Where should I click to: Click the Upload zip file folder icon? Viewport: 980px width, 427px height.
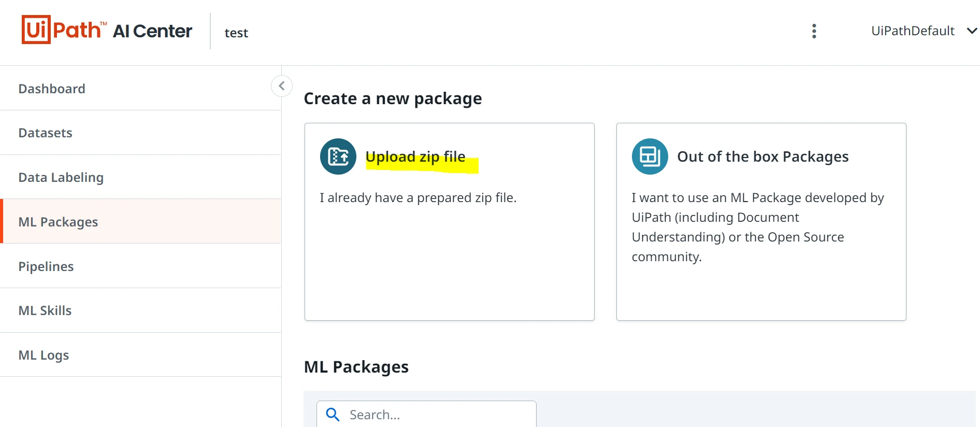[x=338, y=156]
